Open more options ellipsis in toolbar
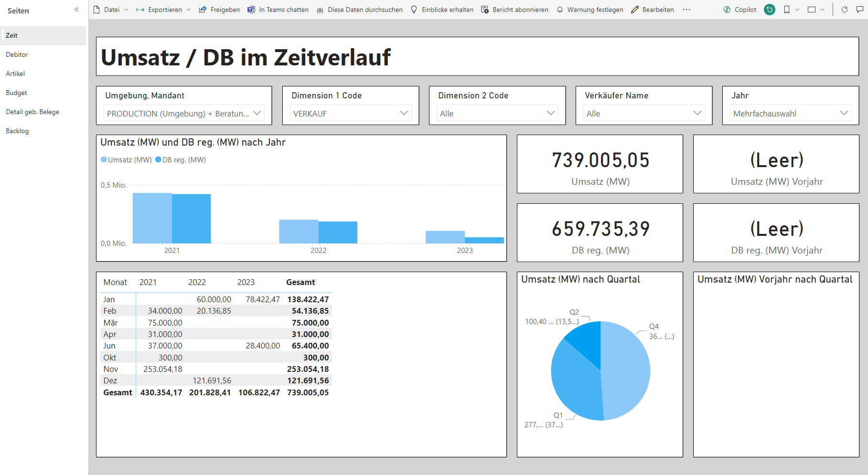 tap(686, 10)
